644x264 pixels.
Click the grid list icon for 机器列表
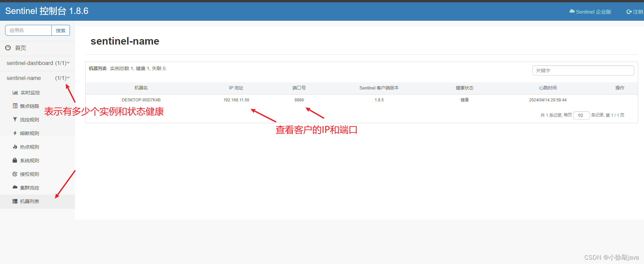pyautogui.click(x=15, y=201)
